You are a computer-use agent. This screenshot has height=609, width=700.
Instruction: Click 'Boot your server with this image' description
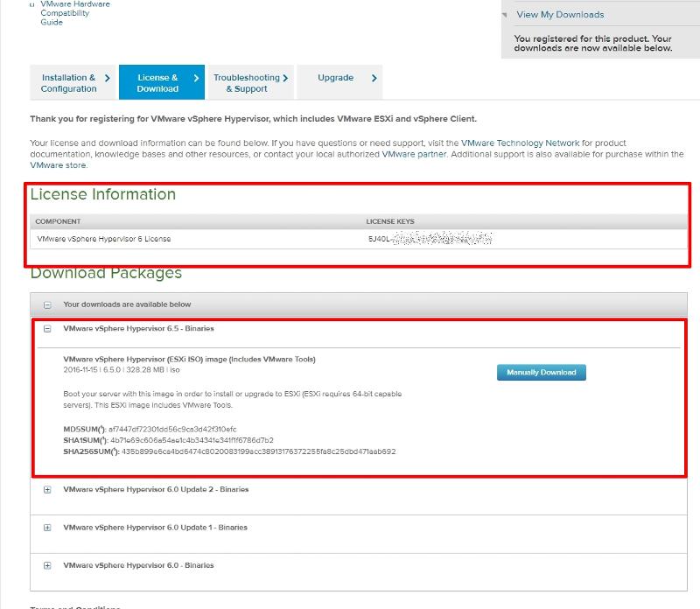[233, 400]
